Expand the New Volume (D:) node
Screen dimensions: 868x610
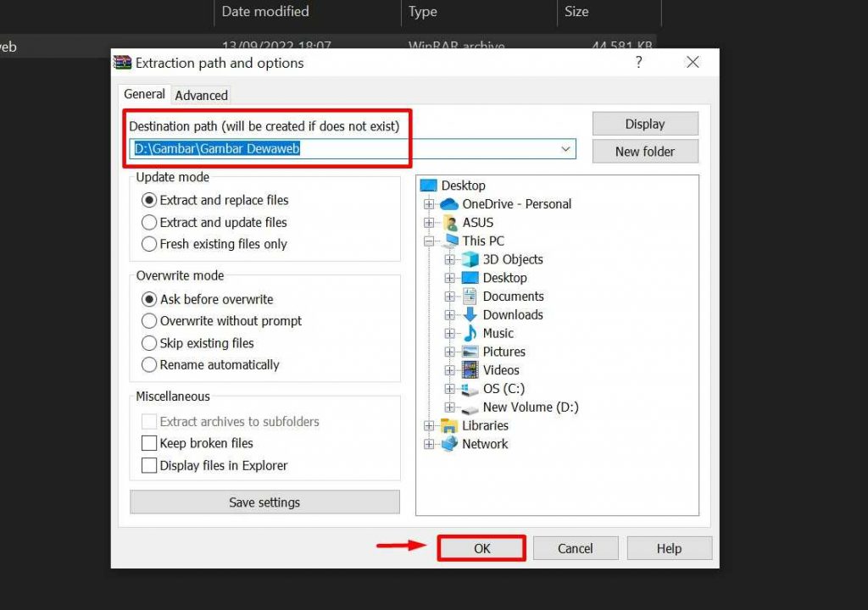[449, 408]
